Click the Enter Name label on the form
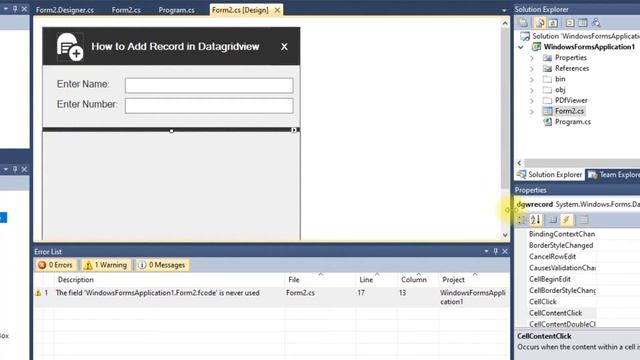 (83, 84)
